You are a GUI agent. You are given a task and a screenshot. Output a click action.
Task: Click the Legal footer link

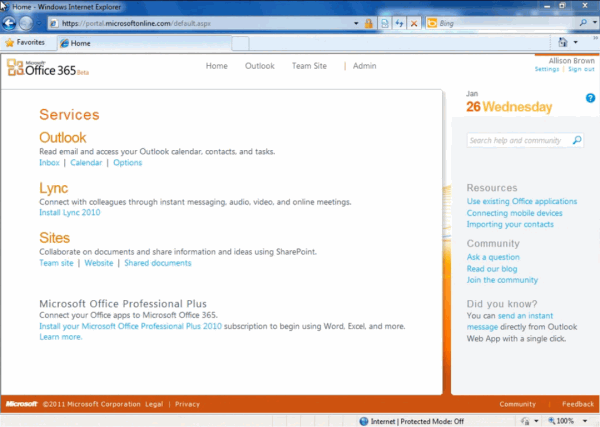point(154,404)
